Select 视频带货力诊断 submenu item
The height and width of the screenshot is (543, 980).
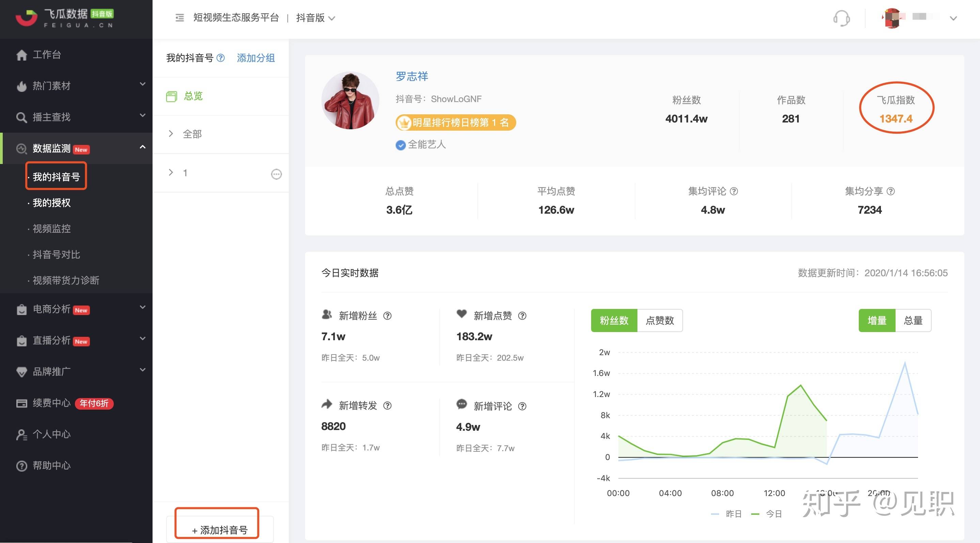[65, 280]
